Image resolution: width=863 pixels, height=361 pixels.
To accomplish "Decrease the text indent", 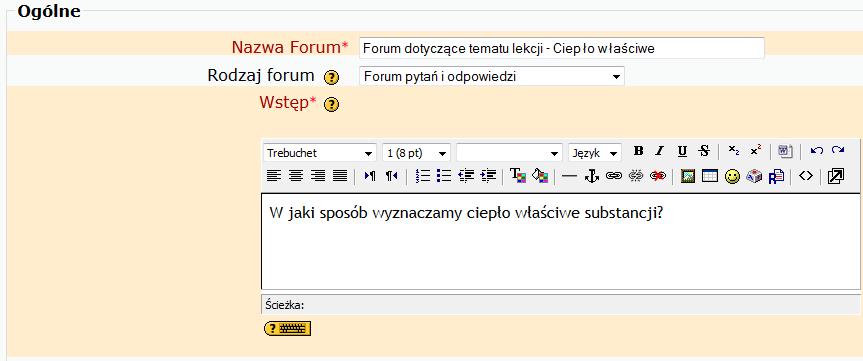I will click(466, 176).
